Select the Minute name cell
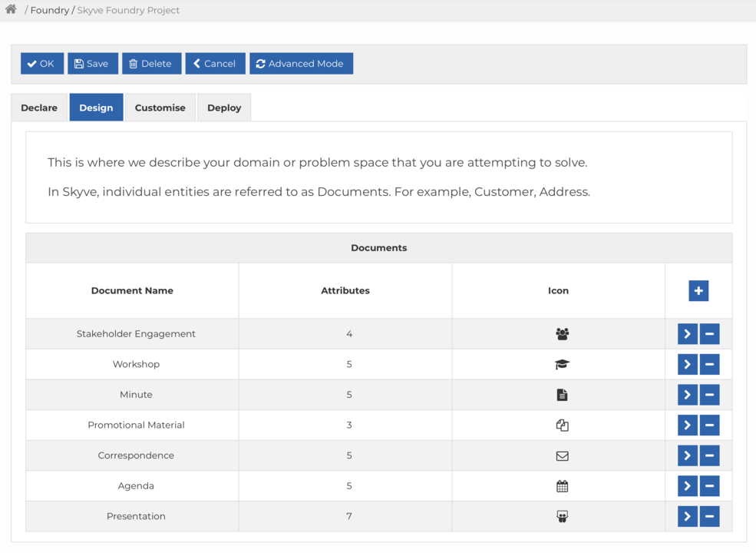756x553 pixels. (133, 395)
